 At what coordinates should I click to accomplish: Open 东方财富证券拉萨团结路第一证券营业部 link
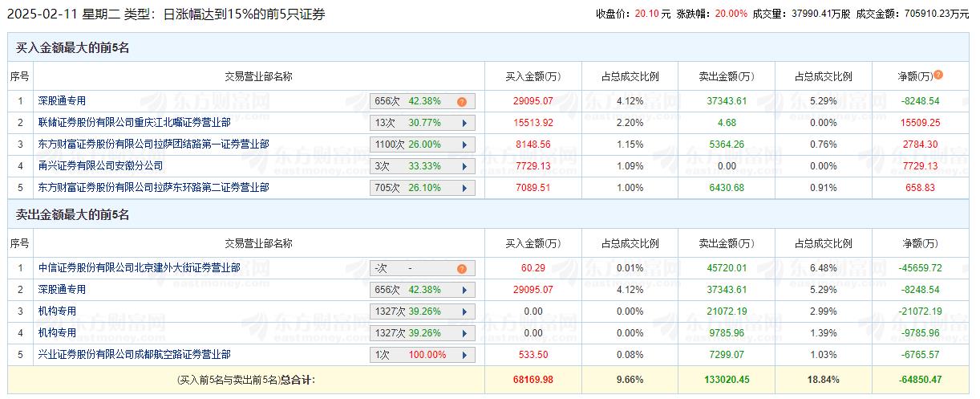[x=153, y=145]
